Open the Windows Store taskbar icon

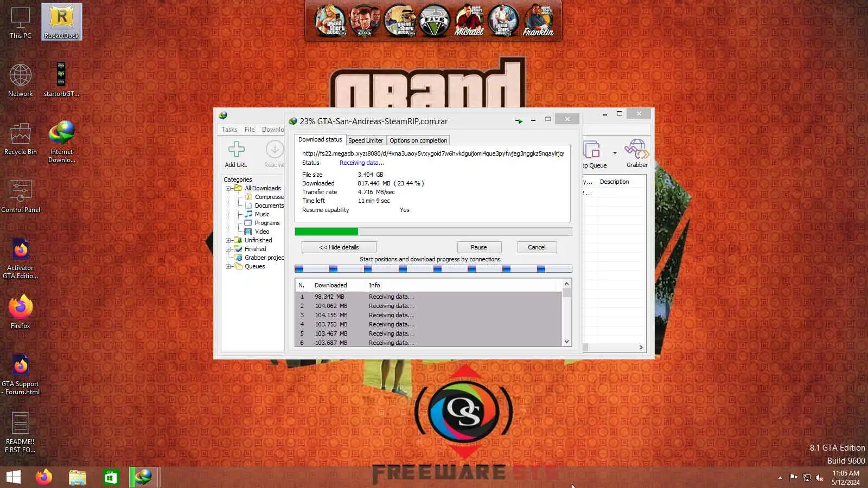tap(111, 477)
